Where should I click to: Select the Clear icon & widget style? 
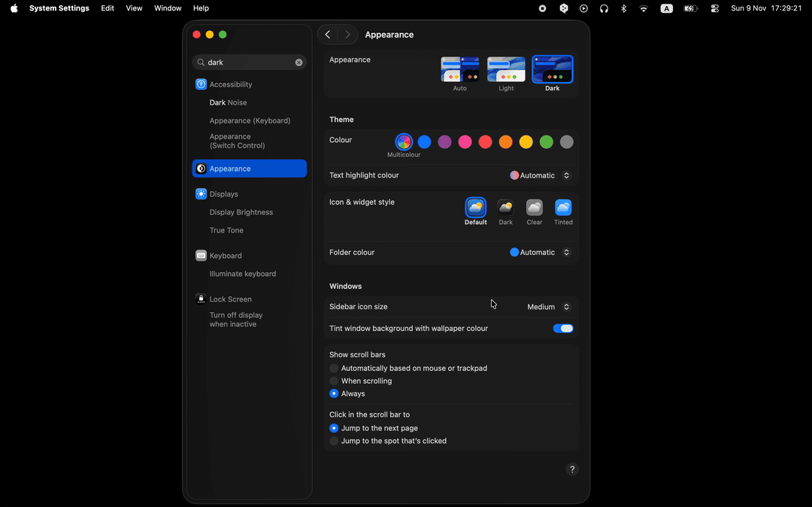coord(535,212)
